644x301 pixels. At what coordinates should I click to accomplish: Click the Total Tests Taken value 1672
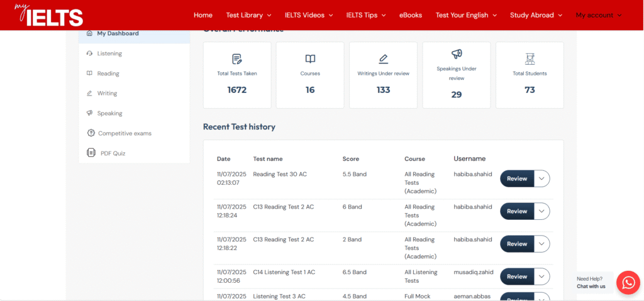click(237, 90)
